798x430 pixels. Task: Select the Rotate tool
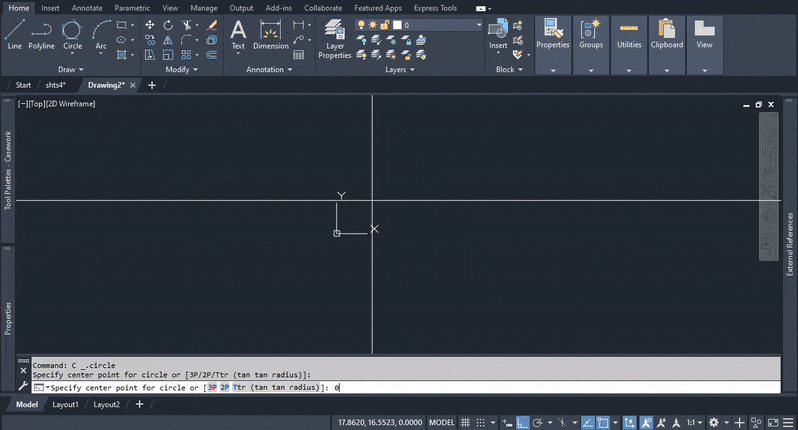168,25
